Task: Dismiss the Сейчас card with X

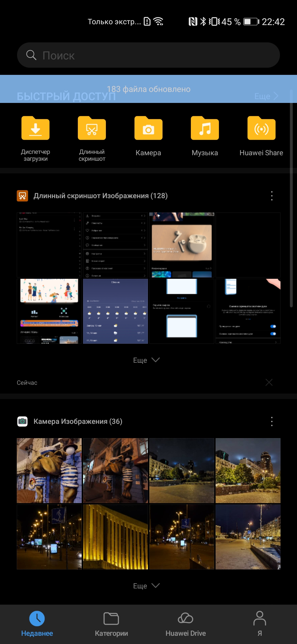Action: (269, 382)
